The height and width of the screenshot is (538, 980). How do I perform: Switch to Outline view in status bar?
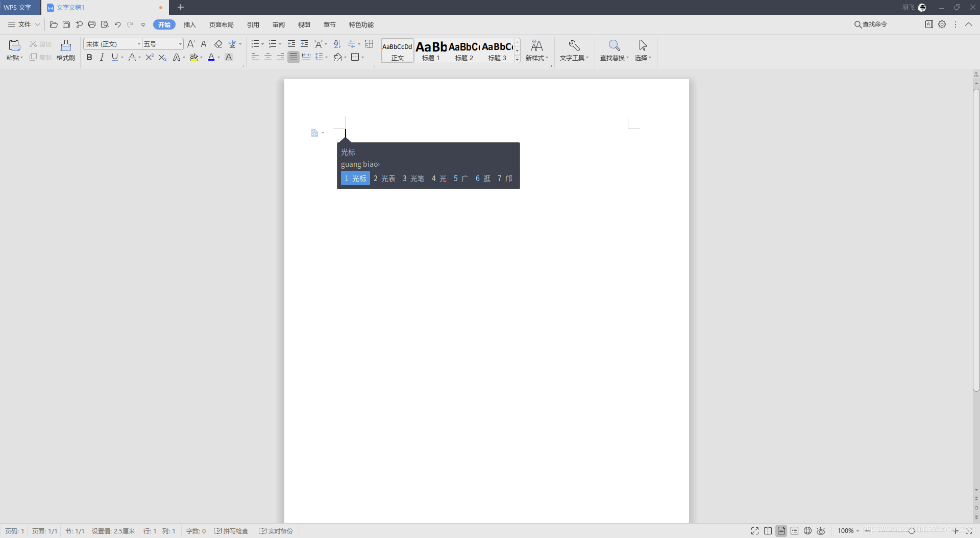click(794, 531)
